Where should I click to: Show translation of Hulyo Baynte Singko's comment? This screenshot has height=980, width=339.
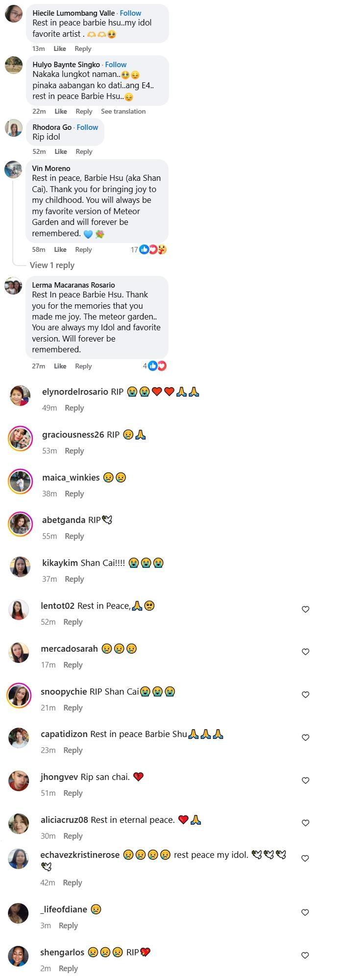[x=123, y=111]
